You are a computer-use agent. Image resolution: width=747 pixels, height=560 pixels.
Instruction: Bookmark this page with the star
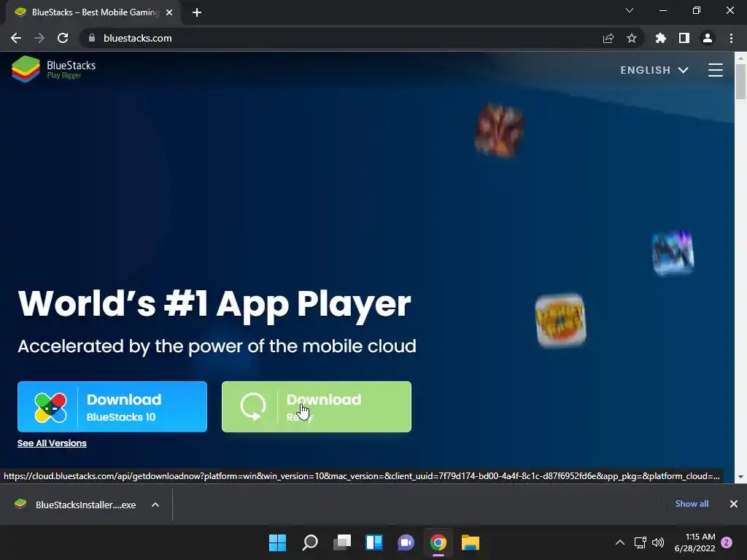(x=632, y=38)
